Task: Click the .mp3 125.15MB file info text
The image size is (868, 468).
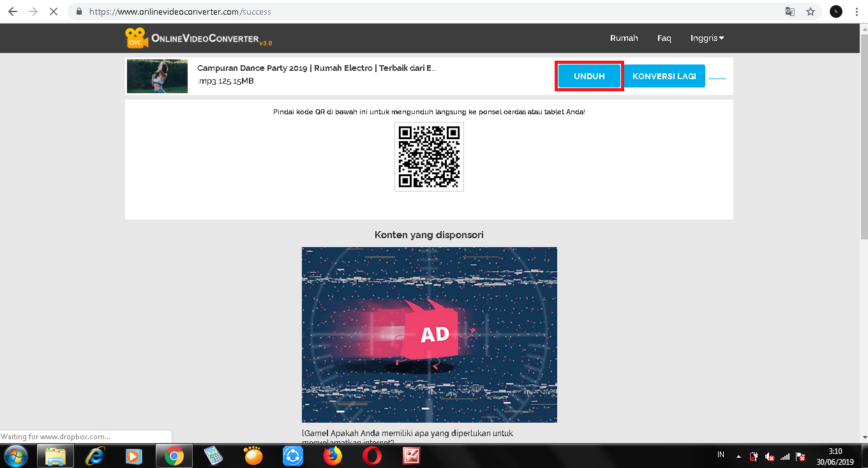Action: coord(225,82)
